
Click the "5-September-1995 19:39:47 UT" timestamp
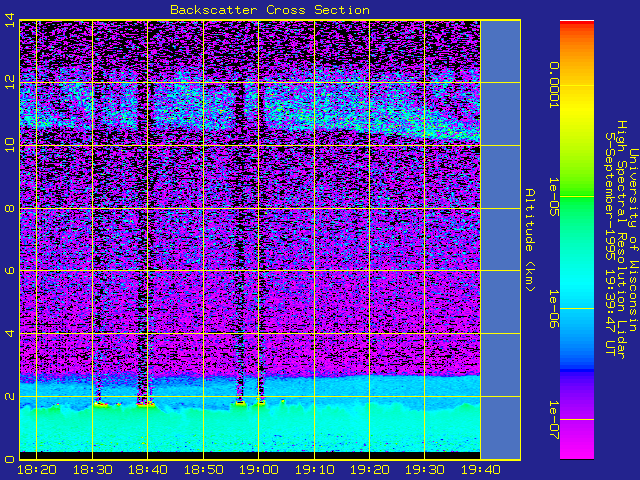tap(610, 244)
